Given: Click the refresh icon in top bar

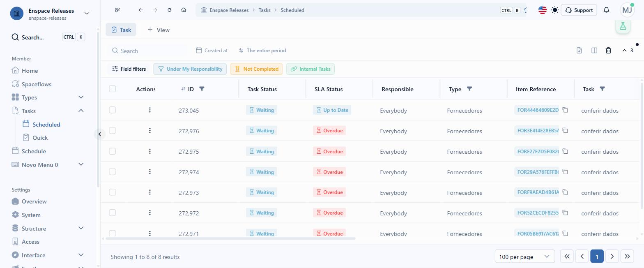Looking at the screenshot, I should 169,10.
